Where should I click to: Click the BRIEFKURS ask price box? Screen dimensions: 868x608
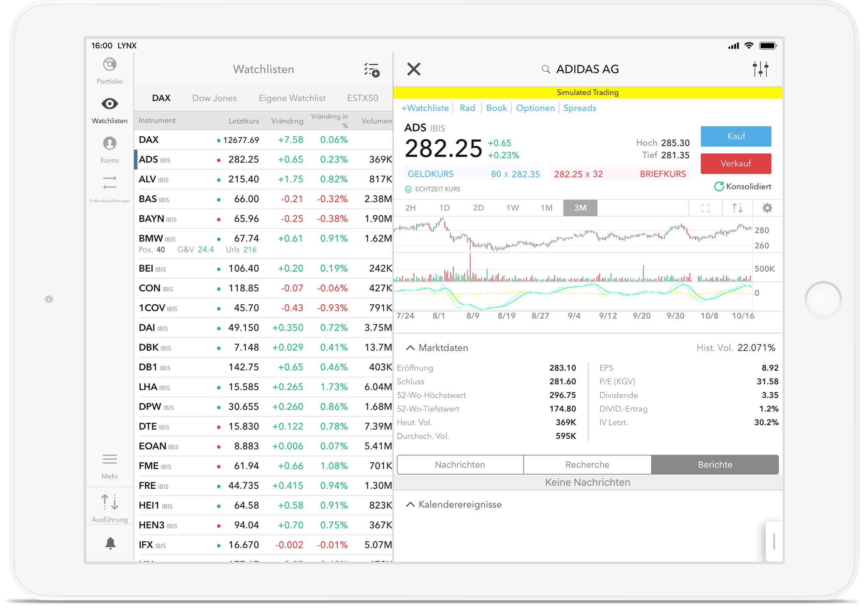pyautogui.click(x=620, y=174)
